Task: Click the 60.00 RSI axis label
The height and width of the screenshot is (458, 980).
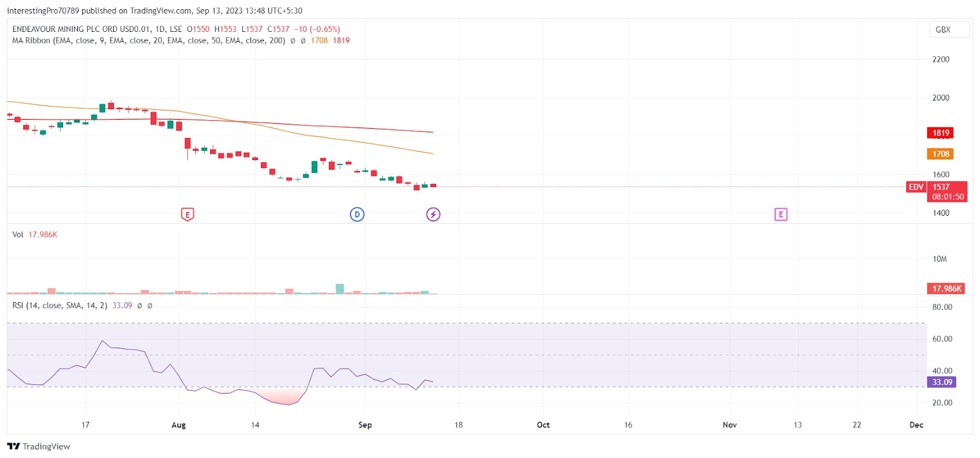Action: point(942,339)
